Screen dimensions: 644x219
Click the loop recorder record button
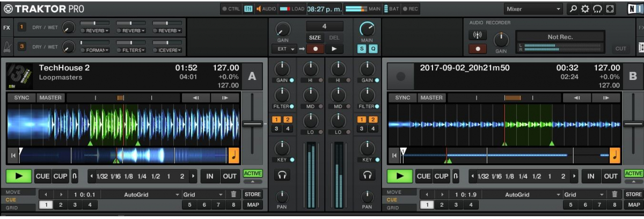click(315, 49)
